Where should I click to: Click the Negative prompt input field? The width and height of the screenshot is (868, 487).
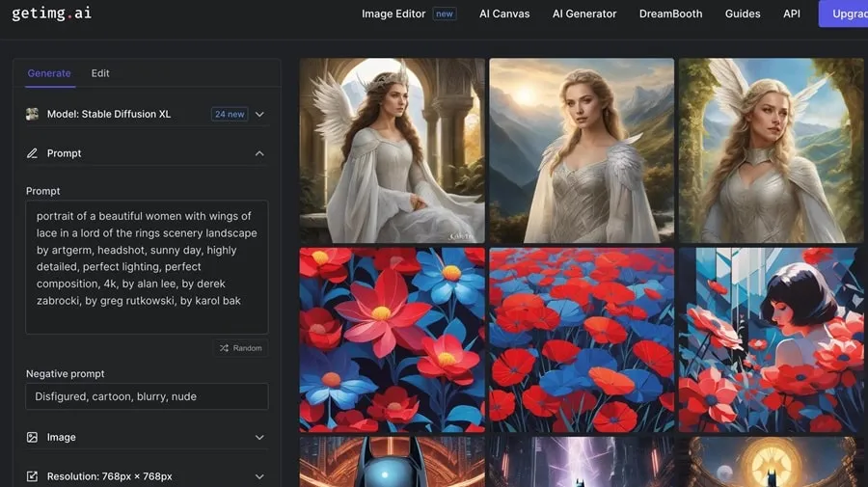(147, 396)
